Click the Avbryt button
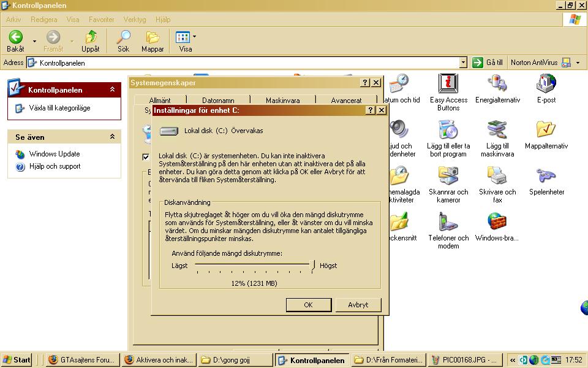Screen dimensions: 588x368 (358, 305)
